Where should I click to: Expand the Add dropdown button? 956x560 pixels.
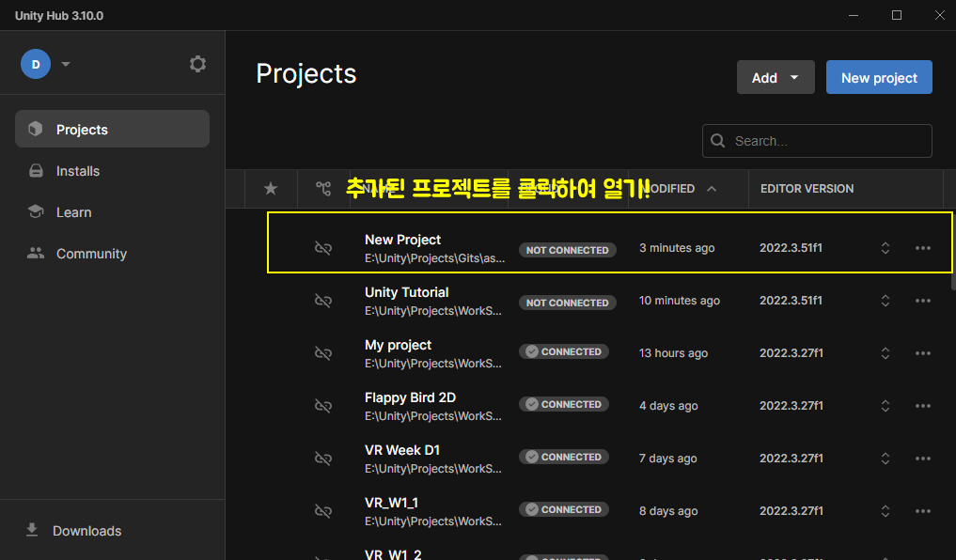tap(776, 77)
